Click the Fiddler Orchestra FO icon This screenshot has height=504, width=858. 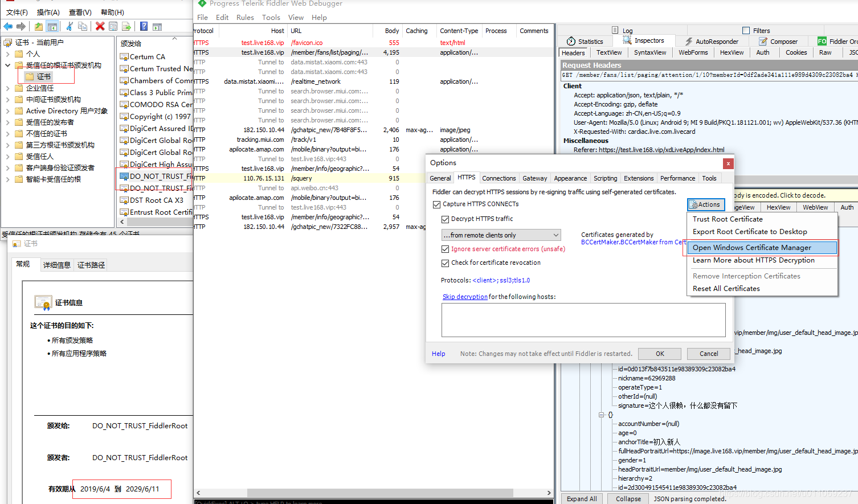click(x=822, y=41)
